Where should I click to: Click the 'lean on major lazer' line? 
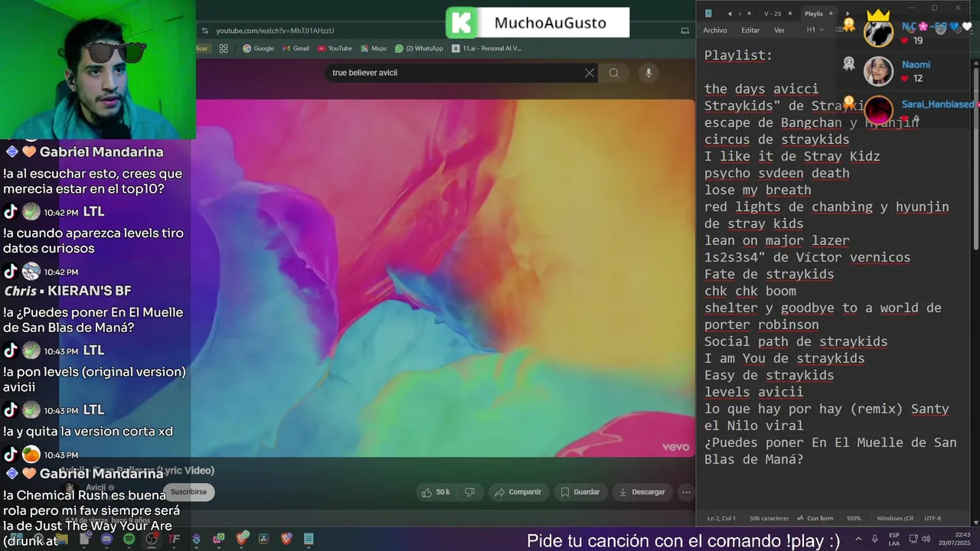(x=776, y=240)
